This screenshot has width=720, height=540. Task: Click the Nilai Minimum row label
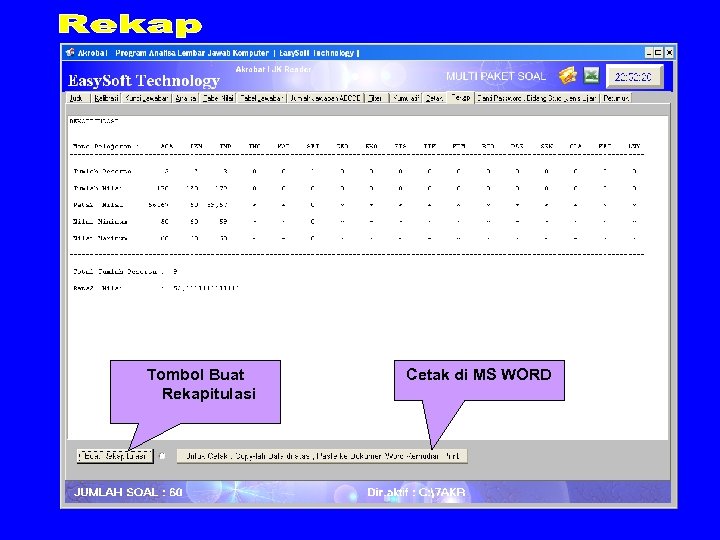coord(100,221)
